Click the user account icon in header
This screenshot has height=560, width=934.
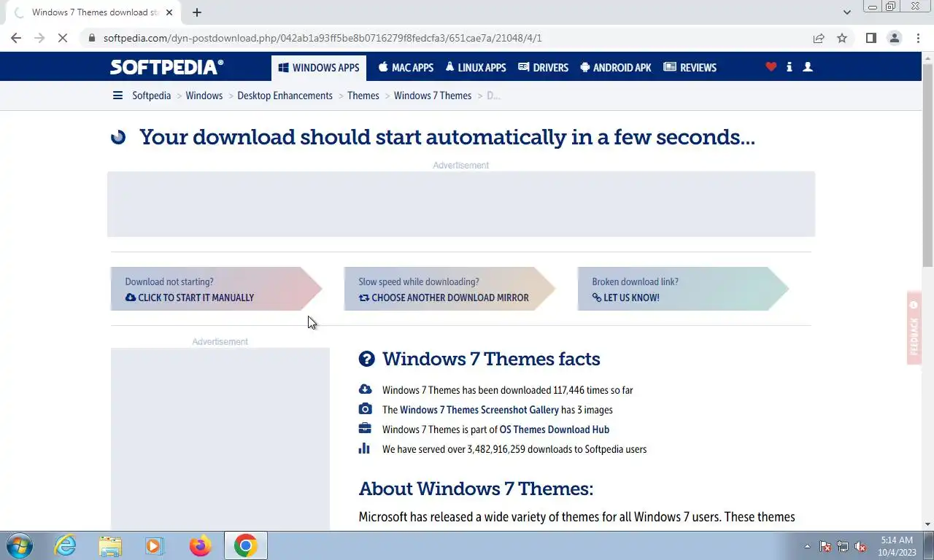[808, 67]
